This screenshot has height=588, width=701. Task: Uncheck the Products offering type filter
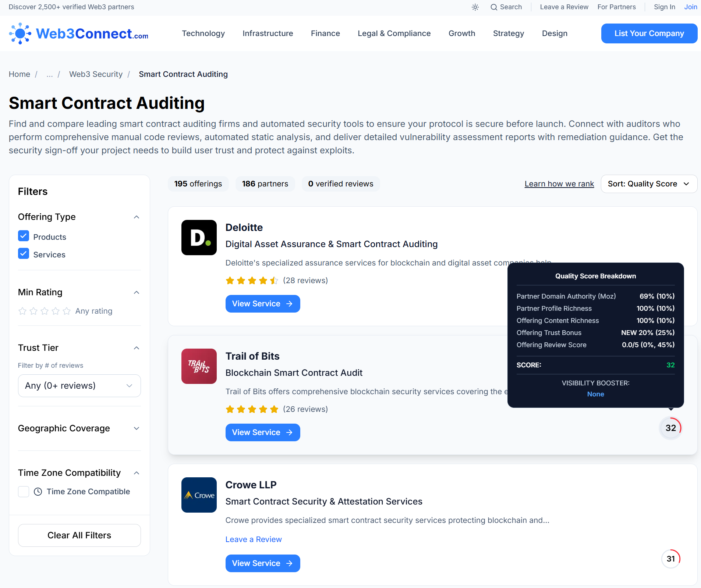tap(23, 236)
